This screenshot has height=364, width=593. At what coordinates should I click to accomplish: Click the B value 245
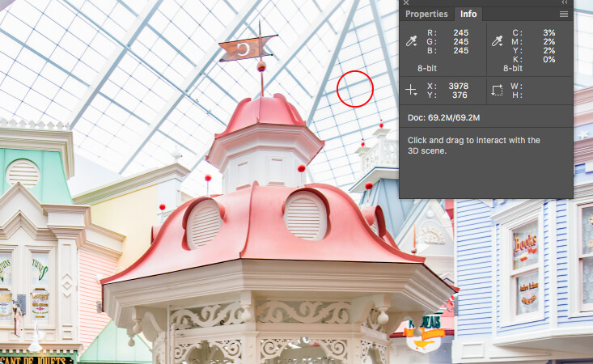460,51
